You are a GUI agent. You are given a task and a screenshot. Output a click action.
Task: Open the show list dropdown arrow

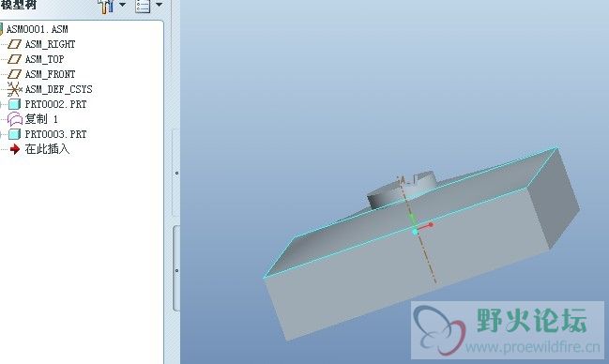[x=160, y=5]
